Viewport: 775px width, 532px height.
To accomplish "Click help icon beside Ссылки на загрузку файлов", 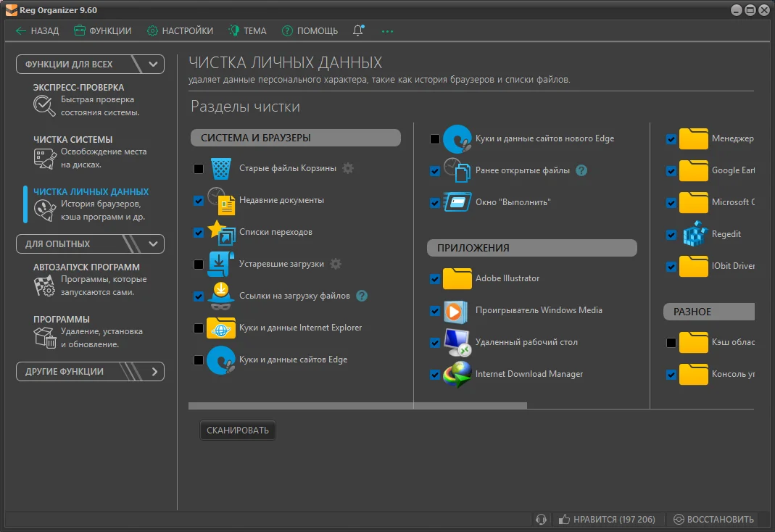I will 362,296.
